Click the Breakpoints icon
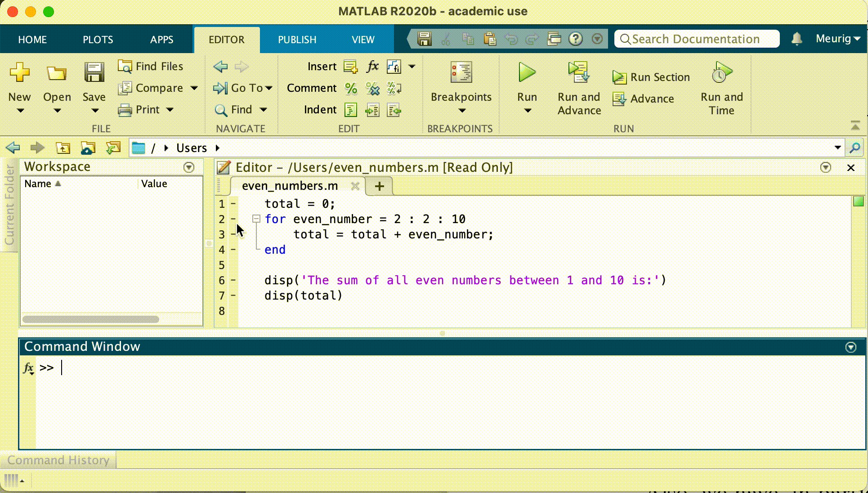The height and width of the screenshot is (493, 868). point(461,72)
